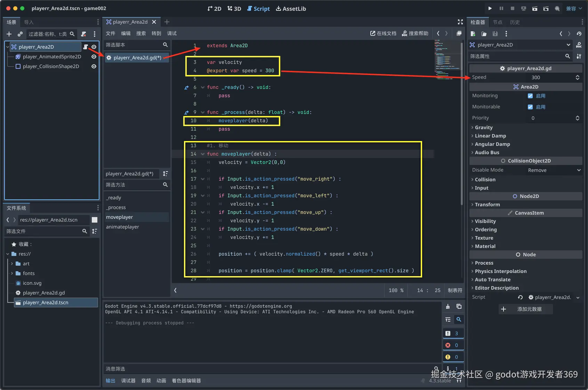Toggle search bar in Output panel

[x=459, y=320]
